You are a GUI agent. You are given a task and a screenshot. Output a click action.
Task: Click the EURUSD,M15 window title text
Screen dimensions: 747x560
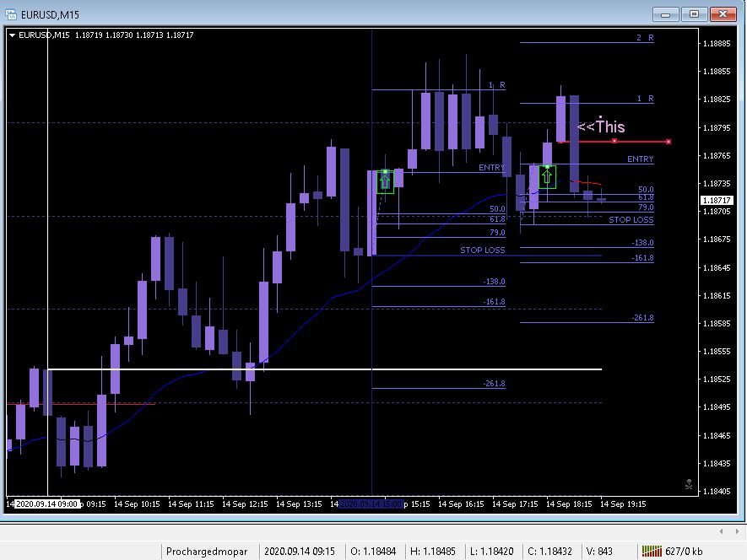[50, 15]
